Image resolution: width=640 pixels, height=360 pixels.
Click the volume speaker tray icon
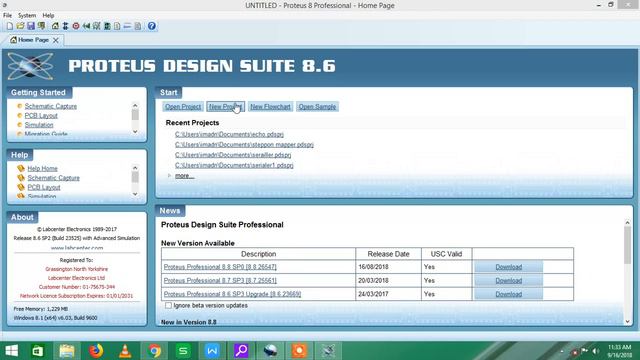click(596, 351)
